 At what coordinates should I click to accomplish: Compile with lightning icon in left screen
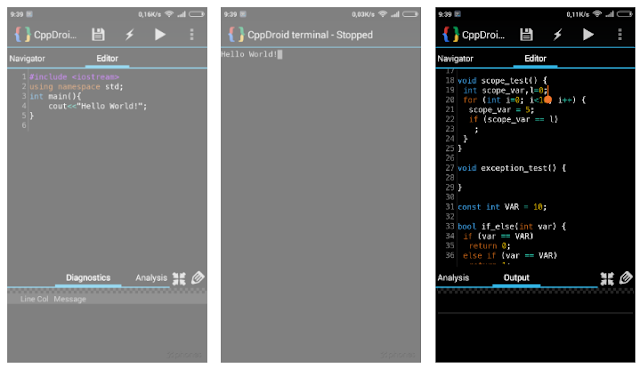click(x=129, y=35)
